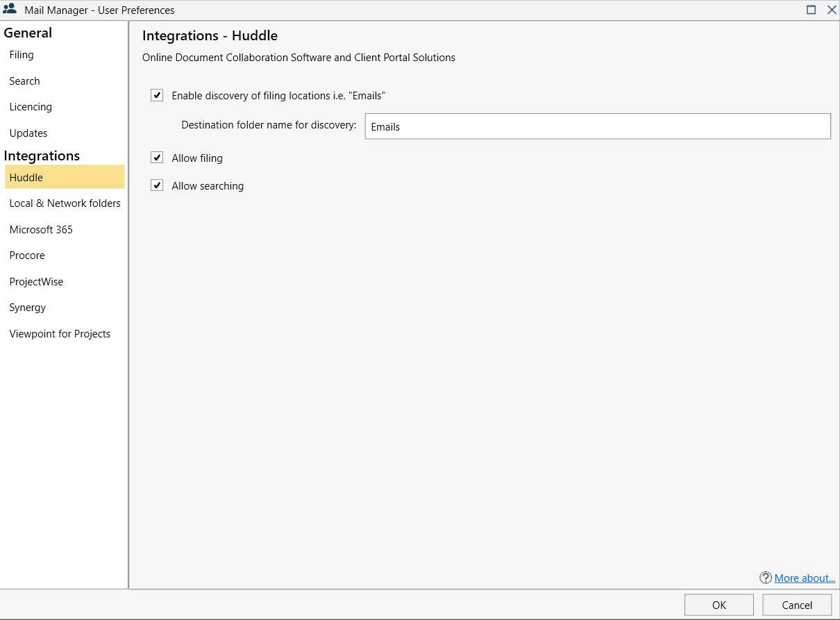Click the Mail Manager user icon in titlebar

10,10
